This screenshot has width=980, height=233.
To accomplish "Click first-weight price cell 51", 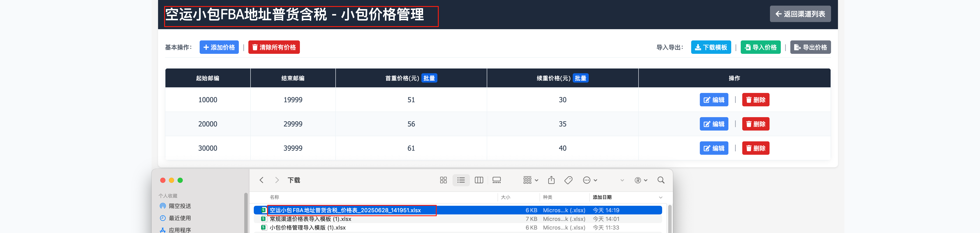I will click(x=411, y=100).
